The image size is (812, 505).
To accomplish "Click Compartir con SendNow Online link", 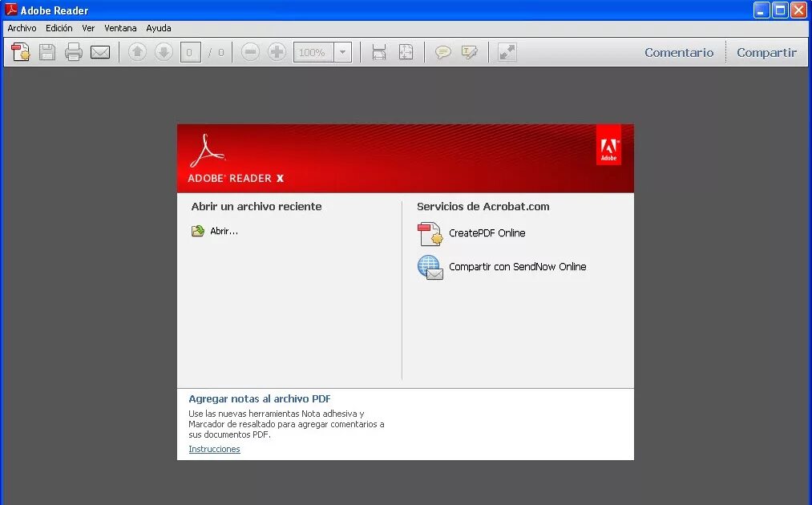I will 517,267.
